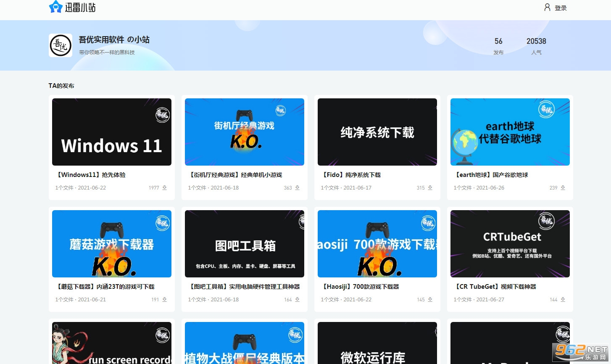Click the 1个文件 · 2021-06-22 text under Windows11
This screenshot has width=611, height=364.
[81, 188]
